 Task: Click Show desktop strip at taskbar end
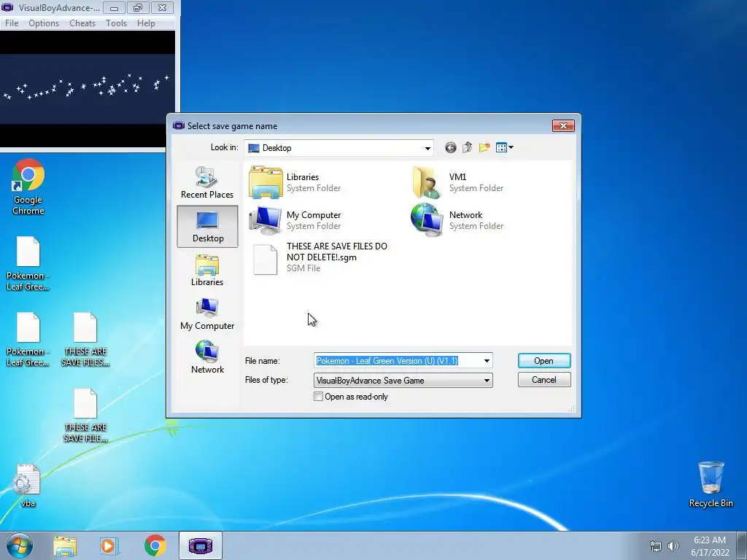pyautogui.click(x=742, y=546)
